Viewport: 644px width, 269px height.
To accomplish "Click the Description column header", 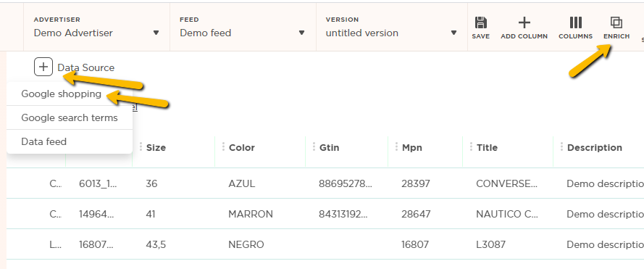I will coord(594,148).
